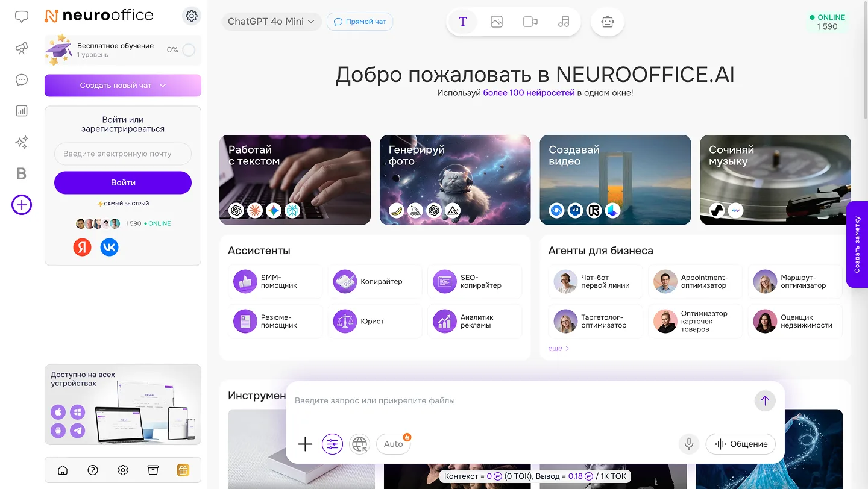Viewport: 868px width, 489px height.
Task: Open the Сочиняй музыку card
Action: click(775, 179)
